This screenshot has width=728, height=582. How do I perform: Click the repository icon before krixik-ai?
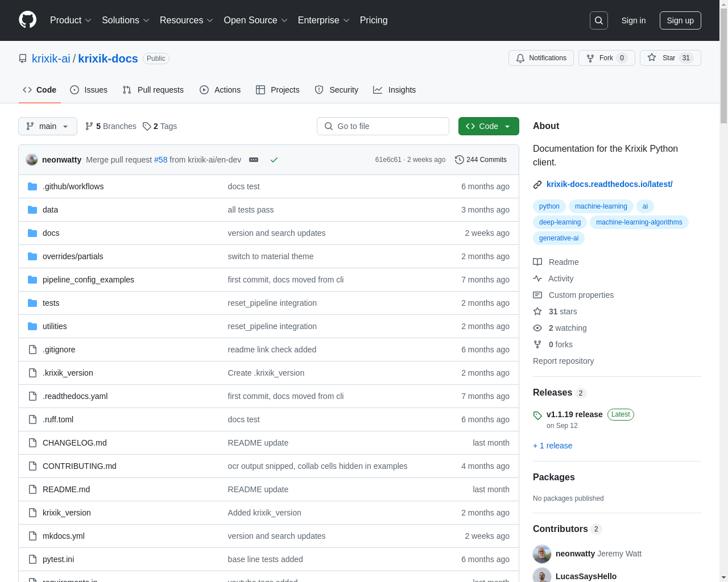click(23, 59)
